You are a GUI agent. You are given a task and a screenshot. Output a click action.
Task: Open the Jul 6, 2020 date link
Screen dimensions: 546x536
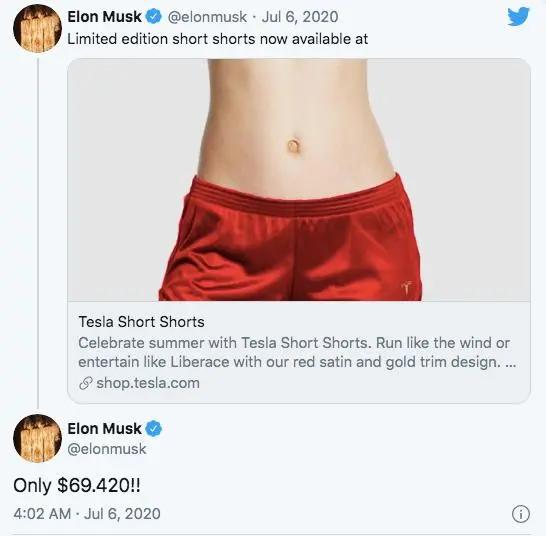tap(300, 17)
